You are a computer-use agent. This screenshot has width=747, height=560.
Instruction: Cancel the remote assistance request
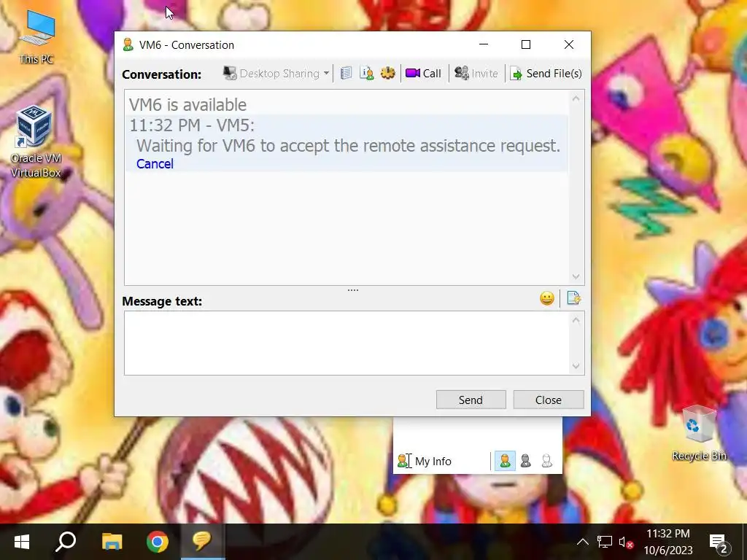(155, 164)
